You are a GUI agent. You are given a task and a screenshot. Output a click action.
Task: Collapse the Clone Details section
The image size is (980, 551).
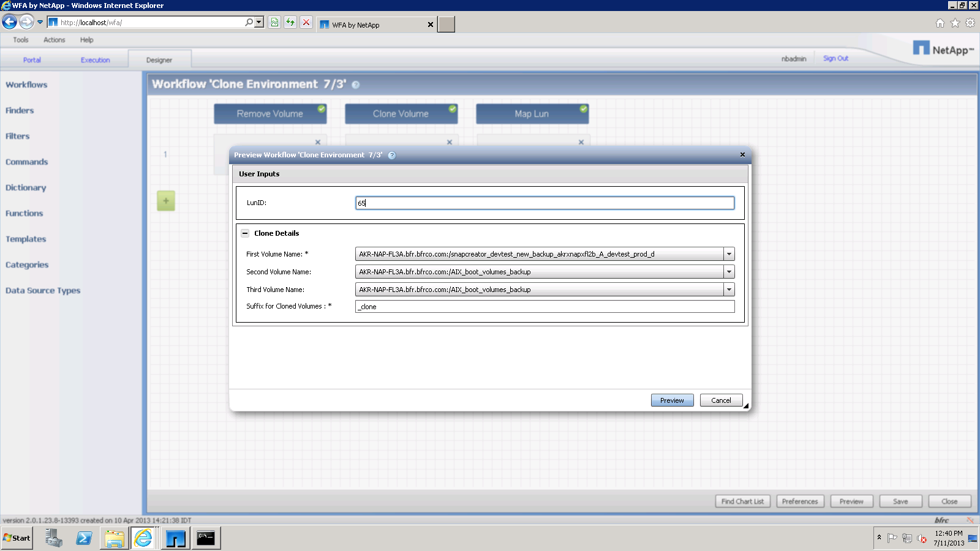pyautogui.click(x=245, y=233)
